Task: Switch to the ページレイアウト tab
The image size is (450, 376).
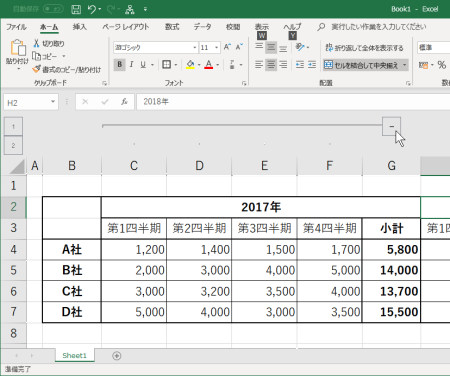Action: pos(126,27)
